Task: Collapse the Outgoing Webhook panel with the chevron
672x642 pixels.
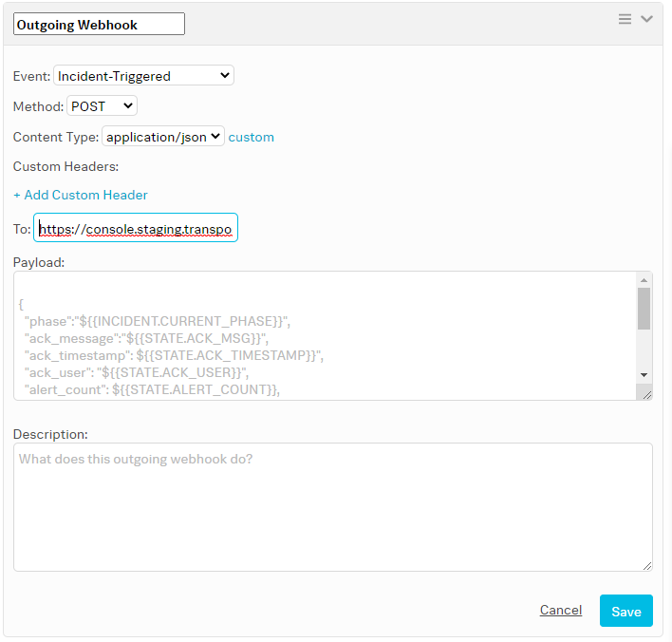Action: click(646, 19)
